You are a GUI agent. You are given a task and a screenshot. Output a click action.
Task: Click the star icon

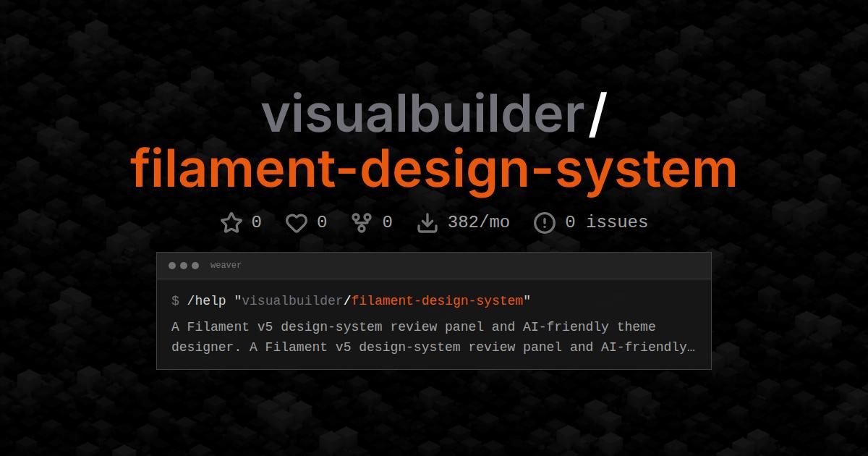(x=231, y=222)
